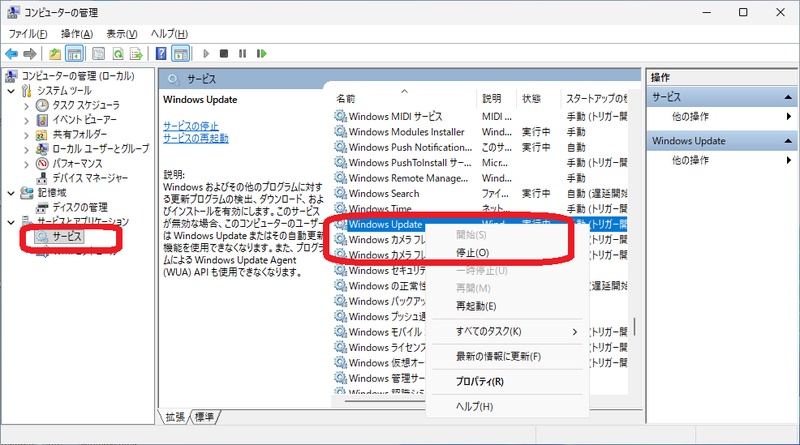800x445 pixels.
Task: Expand the 共有フォルダー node
Action: coord(27,135)
